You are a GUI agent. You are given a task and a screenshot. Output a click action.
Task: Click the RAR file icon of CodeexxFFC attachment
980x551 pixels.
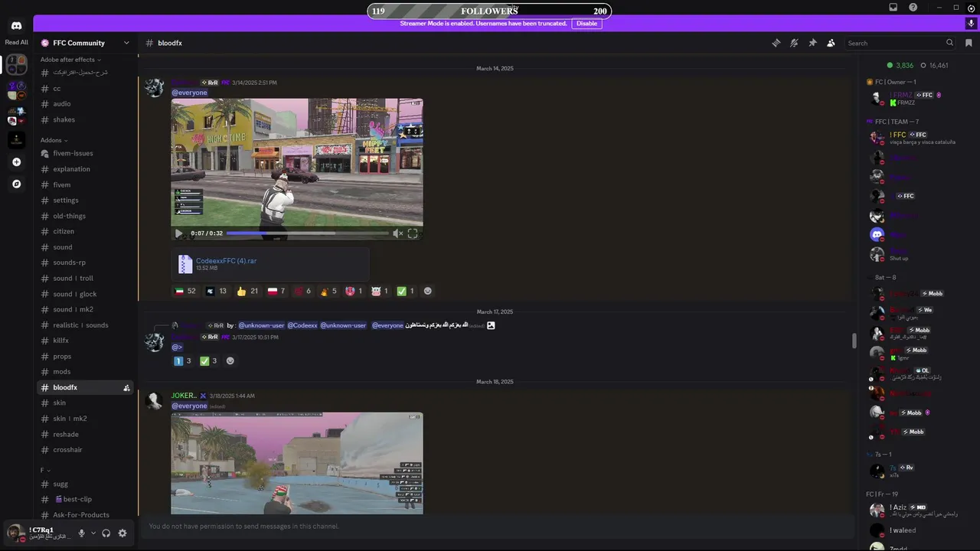coord(185,264)
